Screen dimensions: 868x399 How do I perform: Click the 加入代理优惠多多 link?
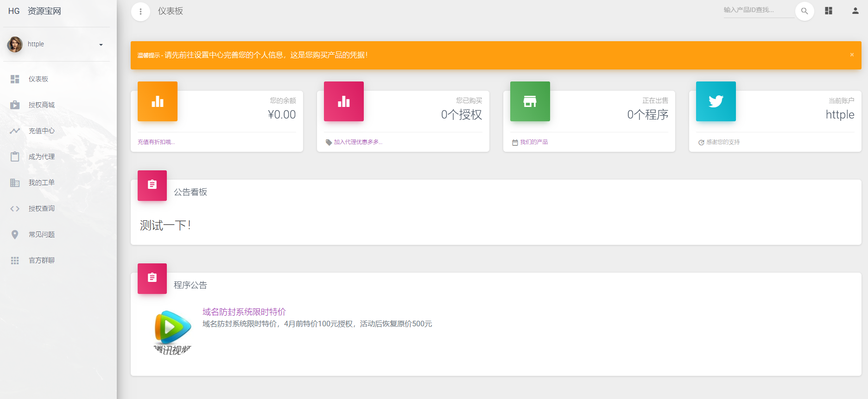(358, 142)
